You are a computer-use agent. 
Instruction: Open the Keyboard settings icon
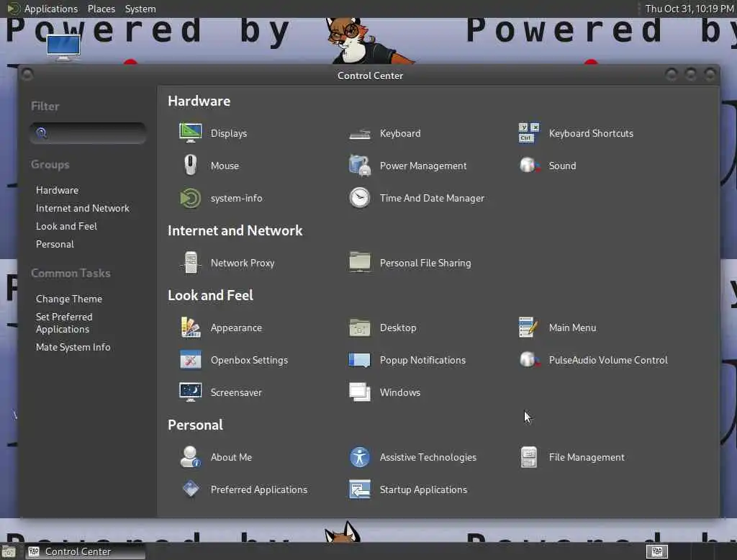click(x=360, y=134)
